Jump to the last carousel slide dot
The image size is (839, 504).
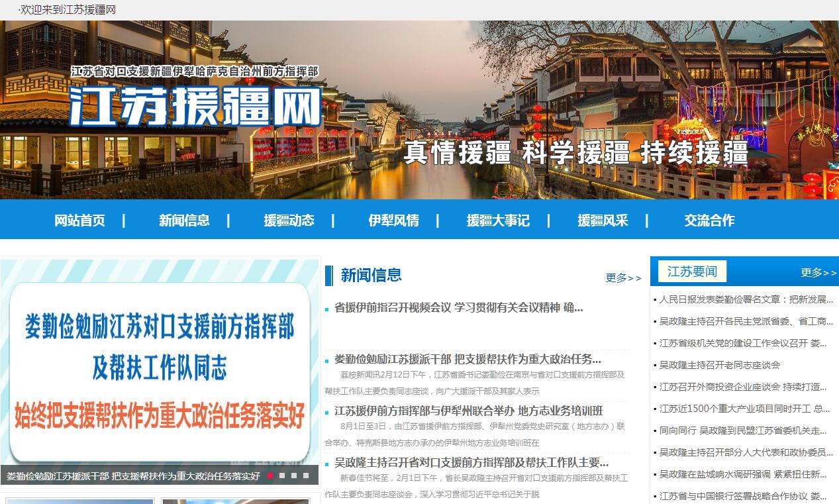pyautogui.click(x=306, y=476)
